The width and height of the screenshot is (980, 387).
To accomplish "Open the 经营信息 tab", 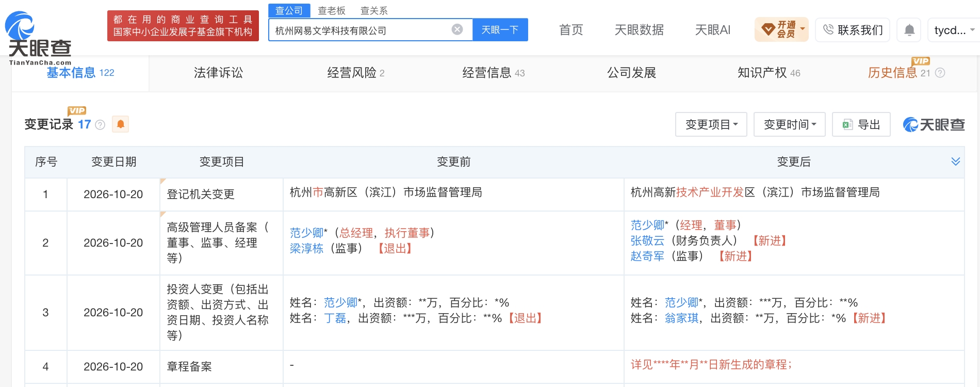I will coord(494,73).
